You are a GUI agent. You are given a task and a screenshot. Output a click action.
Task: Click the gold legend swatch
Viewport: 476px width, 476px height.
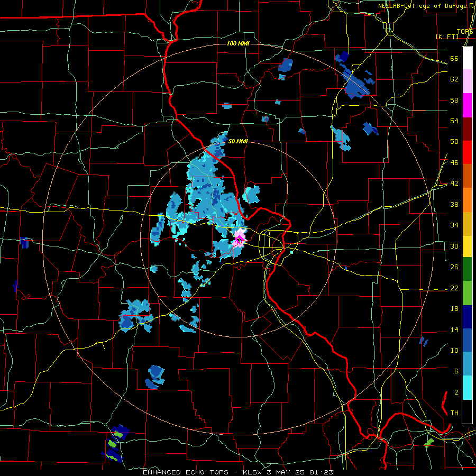click(467, 223)
